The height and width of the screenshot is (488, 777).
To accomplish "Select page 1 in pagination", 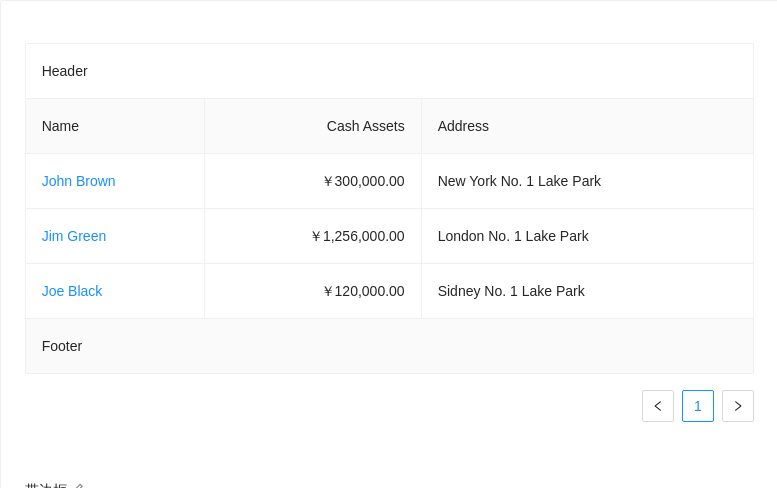I will coord(697,406).
